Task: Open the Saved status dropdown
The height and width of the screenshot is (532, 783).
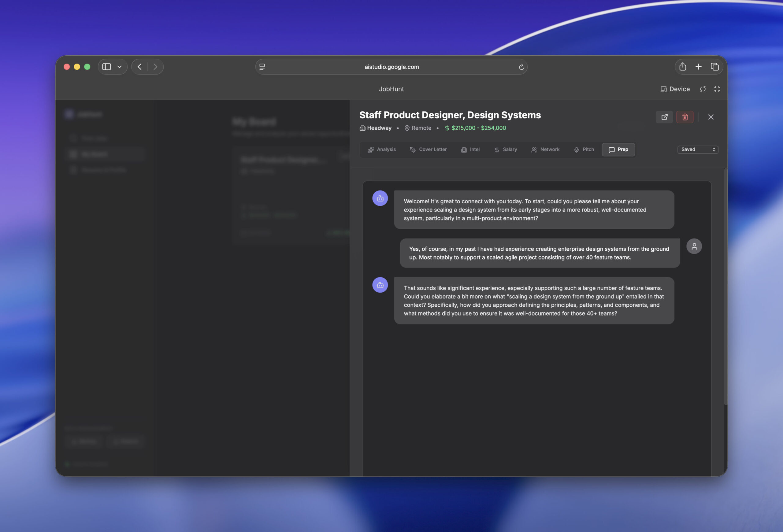Action: pos(697,150)
